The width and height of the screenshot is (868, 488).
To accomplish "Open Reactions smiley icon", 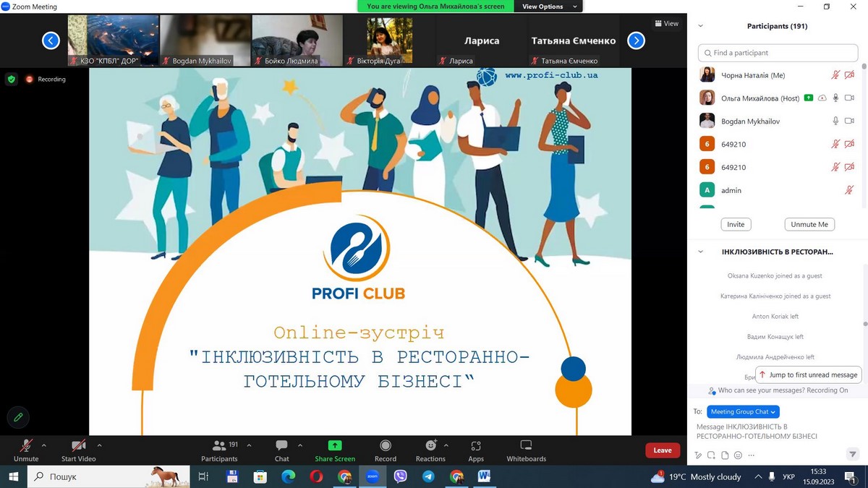I will (x=431, y=446).
